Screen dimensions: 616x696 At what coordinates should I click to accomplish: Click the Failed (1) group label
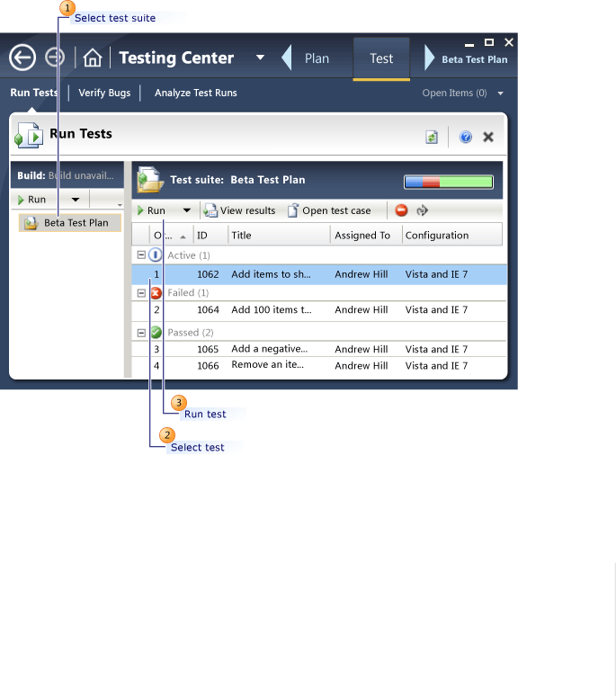click(188, 292)
